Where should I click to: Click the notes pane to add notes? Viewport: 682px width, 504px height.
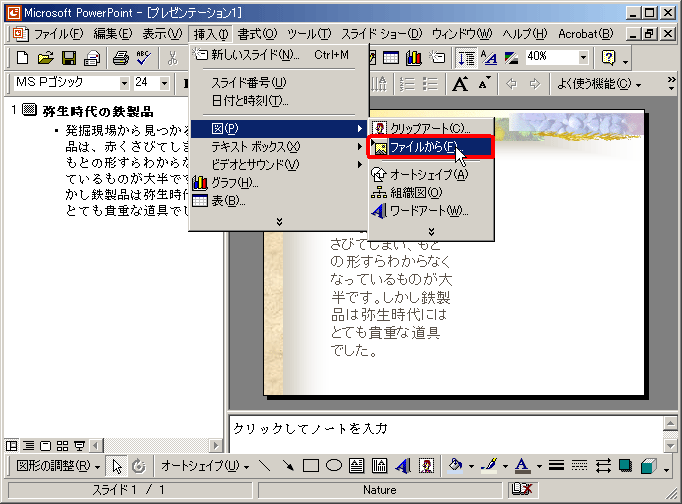(446, 434)
